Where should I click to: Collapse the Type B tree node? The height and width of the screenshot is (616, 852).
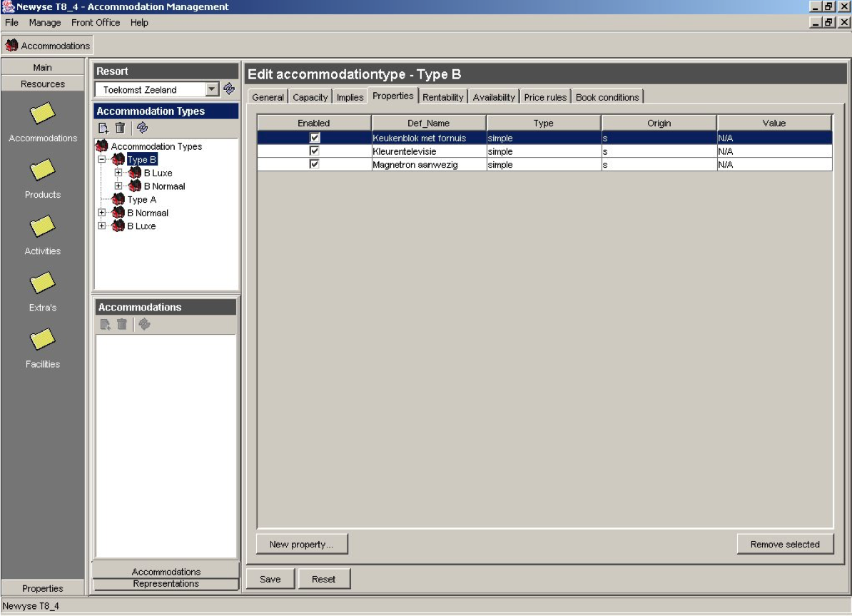102,160
